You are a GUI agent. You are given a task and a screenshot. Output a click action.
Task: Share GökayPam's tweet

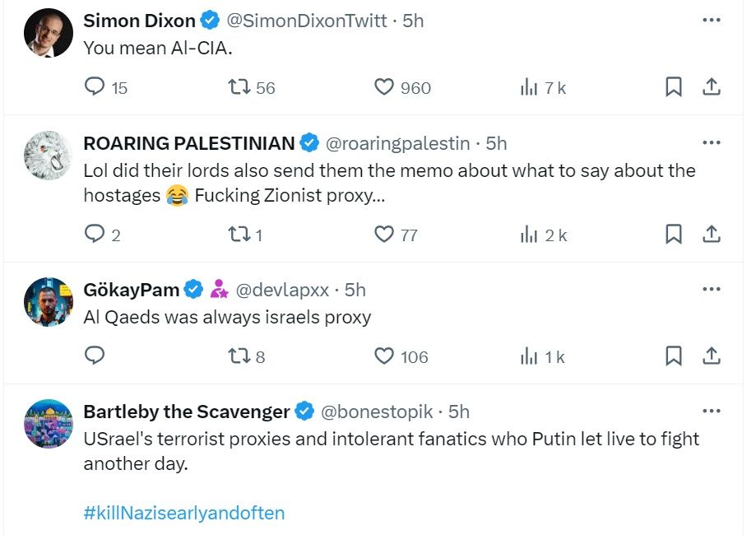click(712, 356)
